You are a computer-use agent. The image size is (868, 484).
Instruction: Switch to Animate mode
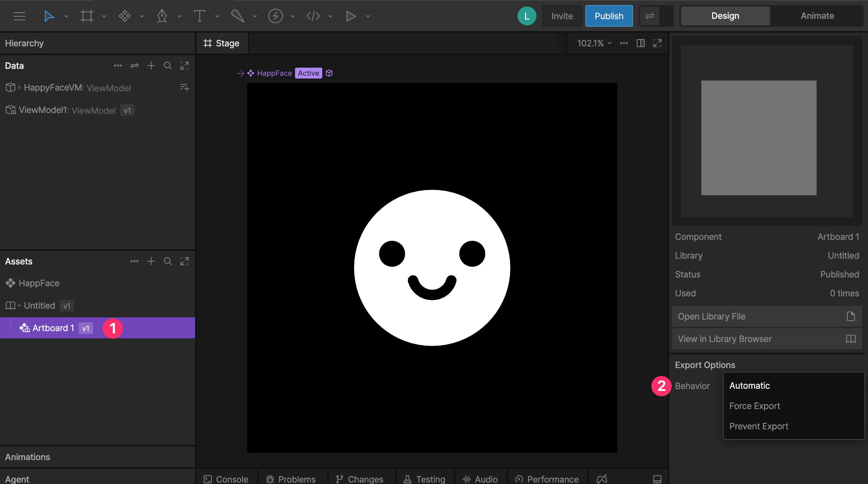(817, 16)
